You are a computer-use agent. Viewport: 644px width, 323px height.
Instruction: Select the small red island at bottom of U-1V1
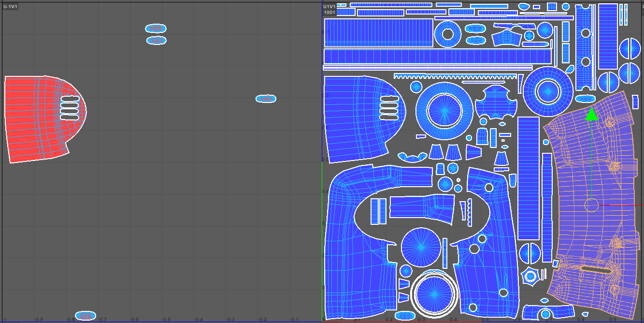(x=86, y=316)
